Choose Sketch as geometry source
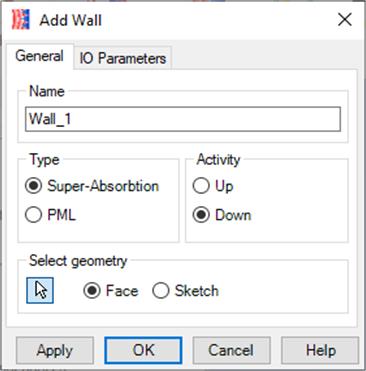 point(185,290)
